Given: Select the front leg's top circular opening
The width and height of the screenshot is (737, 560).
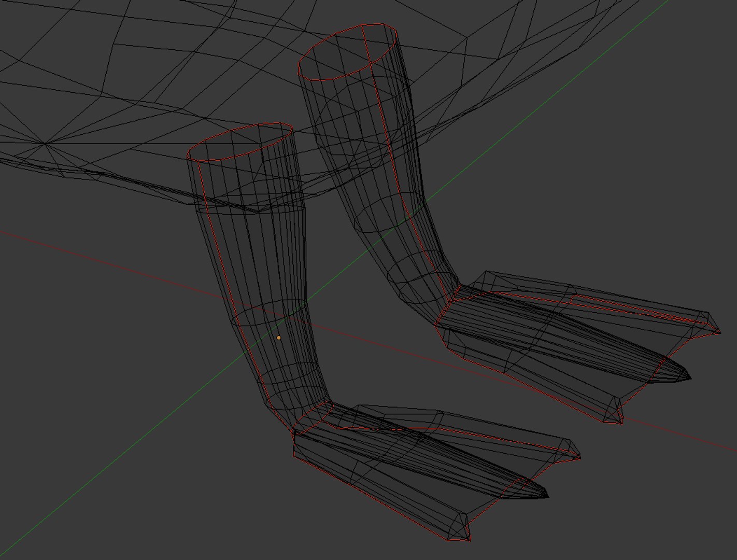Looking at the screenshot, I should click(240, 143).
